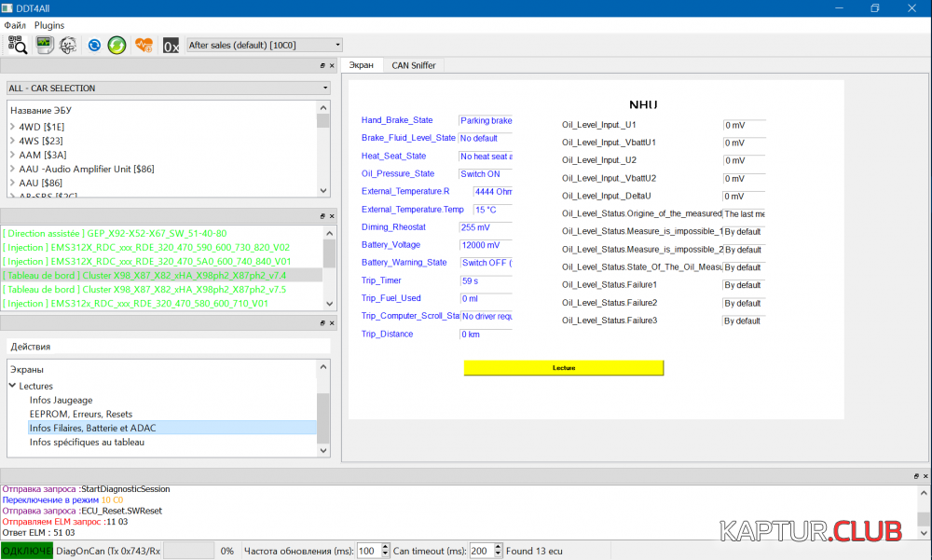Close the ECU list dock panel
The image size is (932, 560).
click(332, 216)
